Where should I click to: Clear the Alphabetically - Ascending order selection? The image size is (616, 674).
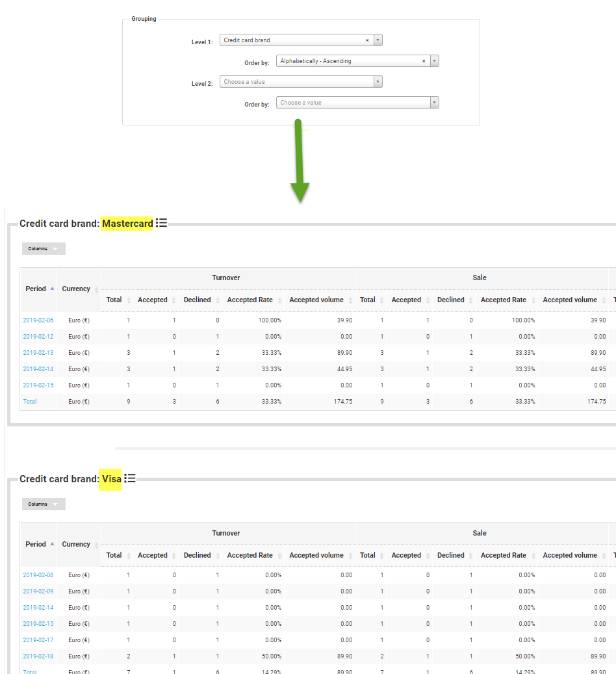coord(424,61)
